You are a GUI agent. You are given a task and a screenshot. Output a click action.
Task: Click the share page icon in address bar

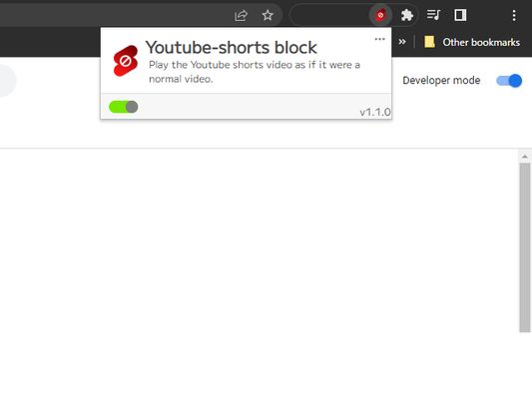pos(241,15)
